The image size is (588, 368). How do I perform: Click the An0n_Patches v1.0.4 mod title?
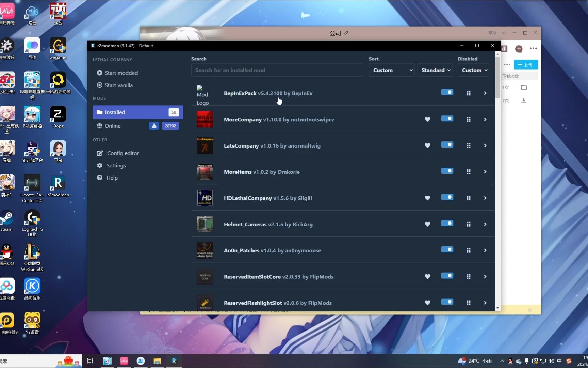pos(272,250)
